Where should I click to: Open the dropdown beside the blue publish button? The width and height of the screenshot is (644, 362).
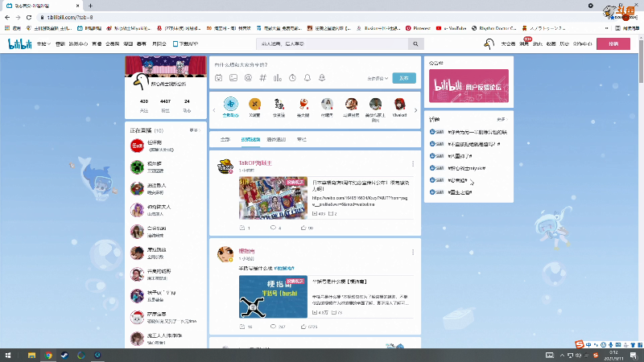[x=378, y=78]
